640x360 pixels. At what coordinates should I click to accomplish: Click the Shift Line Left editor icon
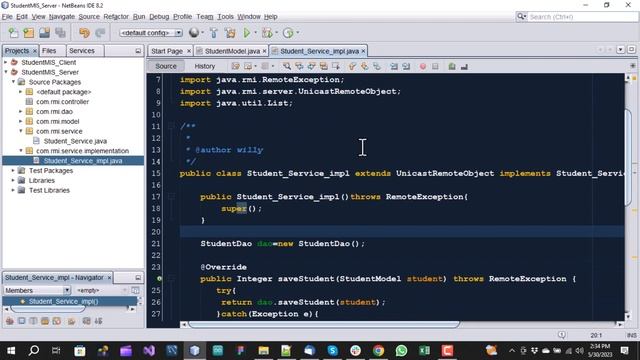tap(394, 66)
